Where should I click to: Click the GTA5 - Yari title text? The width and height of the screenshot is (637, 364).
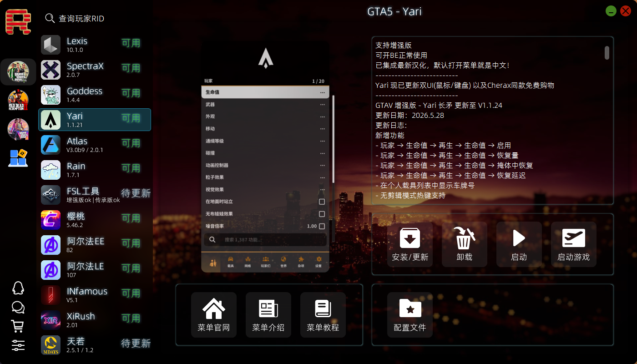click(x=394, y=11)
